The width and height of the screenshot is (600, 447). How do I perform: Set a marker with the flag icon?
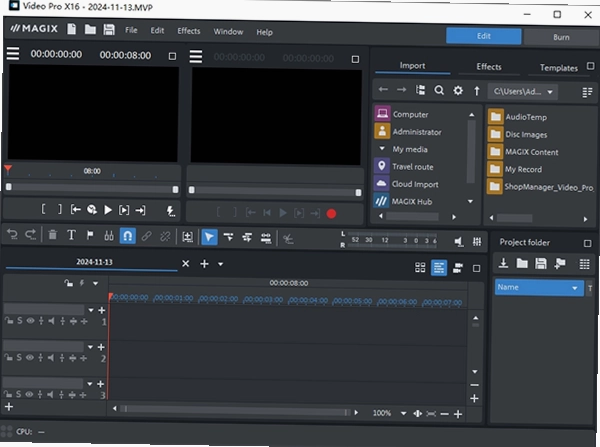(90, 235)
